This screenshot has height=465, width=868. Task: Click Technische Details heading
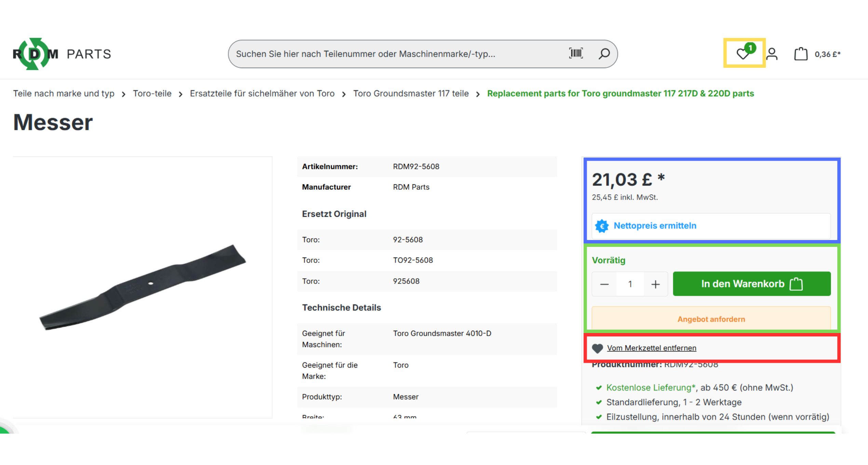tap(341, 307)
